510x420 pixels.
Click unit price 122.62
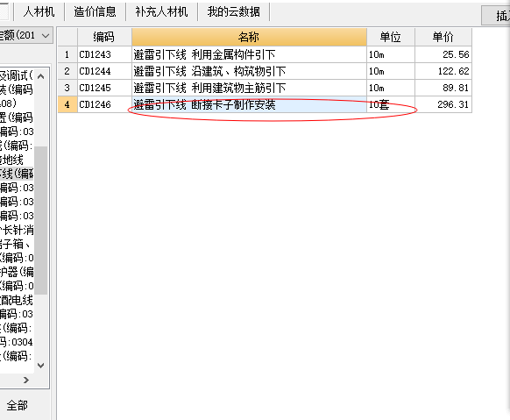coord(443,71)
